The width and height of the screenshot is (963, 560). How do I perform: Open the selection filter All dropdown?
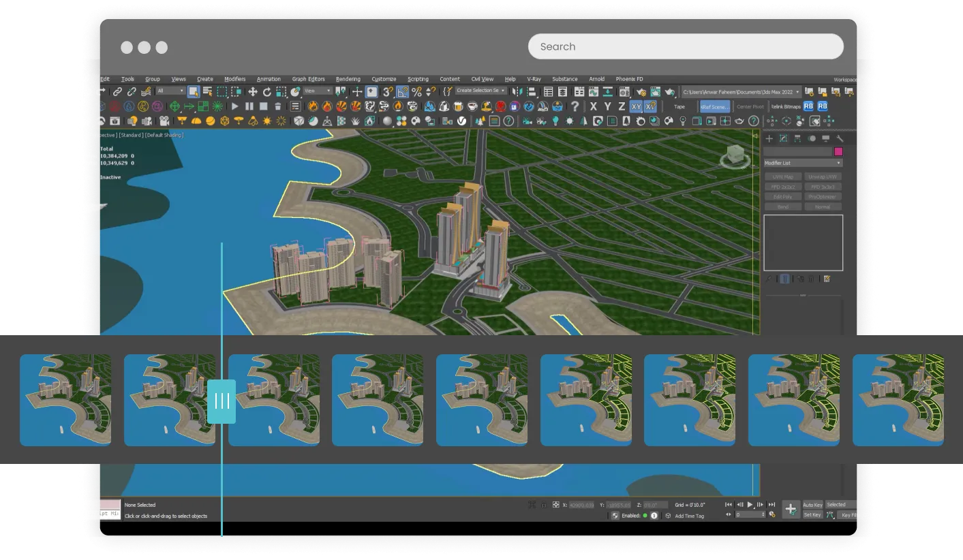point(170,91)
